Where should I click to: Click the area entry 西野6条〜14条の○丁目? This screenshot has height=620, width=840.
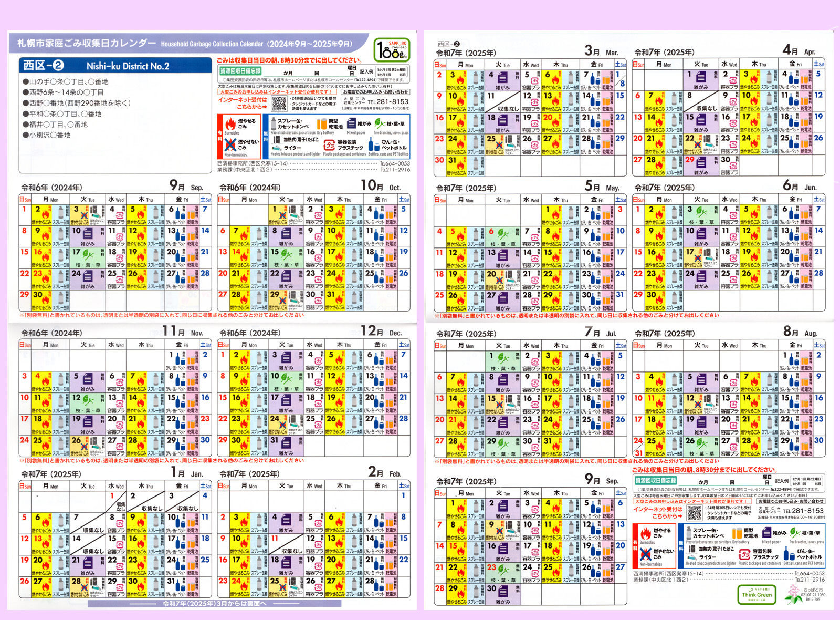(x=64, y=92)
